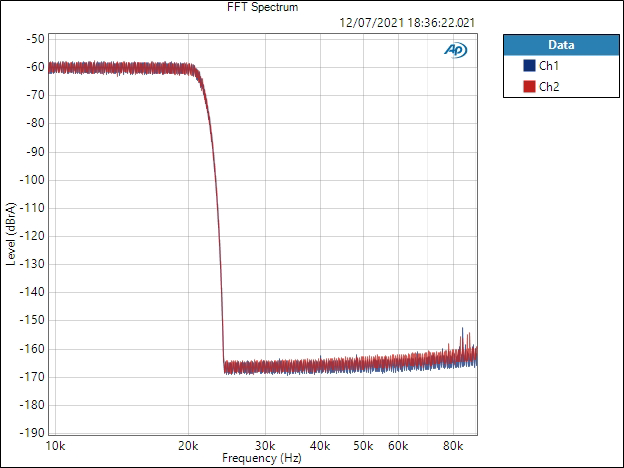Click the Ch2 red color swatch

click(x=529, y=86)
